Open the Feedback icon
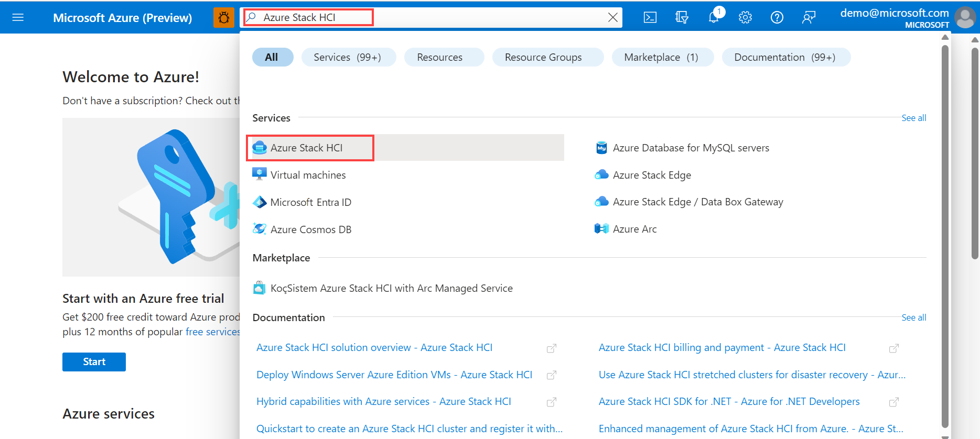Screen dimensions: 980x439 tap(809, 17)
